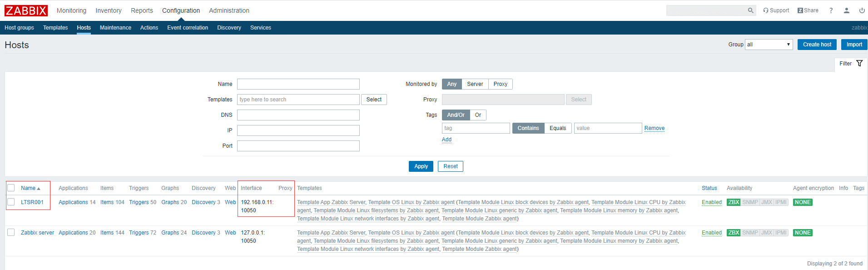Open the Inventory menu
The image size is (868, 270).
click(x=109, y=10)
